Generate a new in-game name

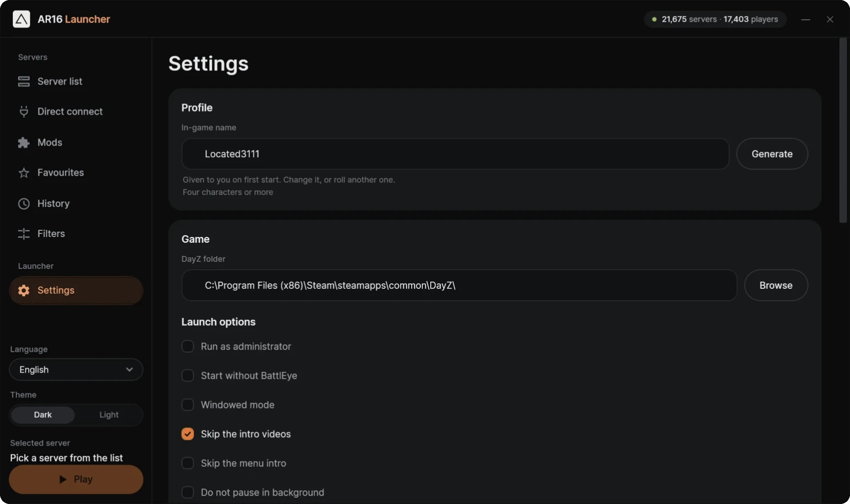pyautogui.click(x=772, y=154)
